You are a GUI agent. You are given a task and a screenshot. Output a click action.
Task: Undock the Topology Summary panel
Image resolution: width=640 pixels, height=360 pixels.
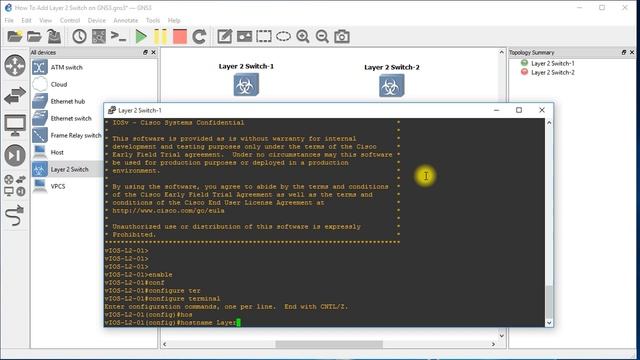624,52
